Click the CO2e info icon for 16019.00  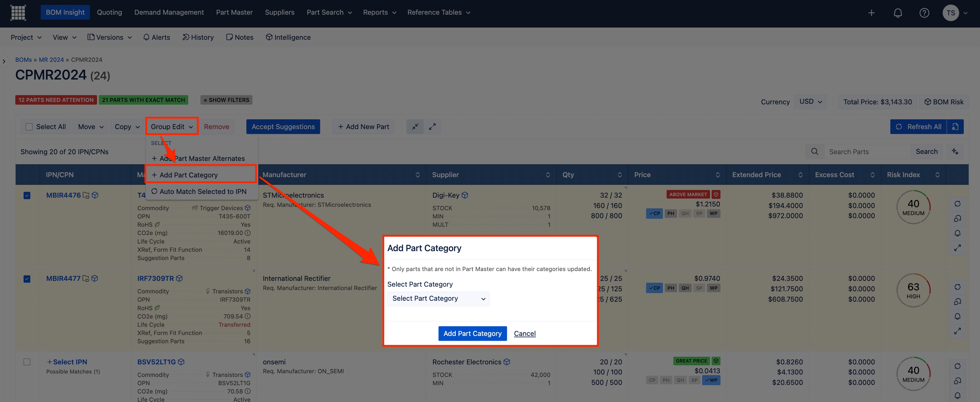248,233
